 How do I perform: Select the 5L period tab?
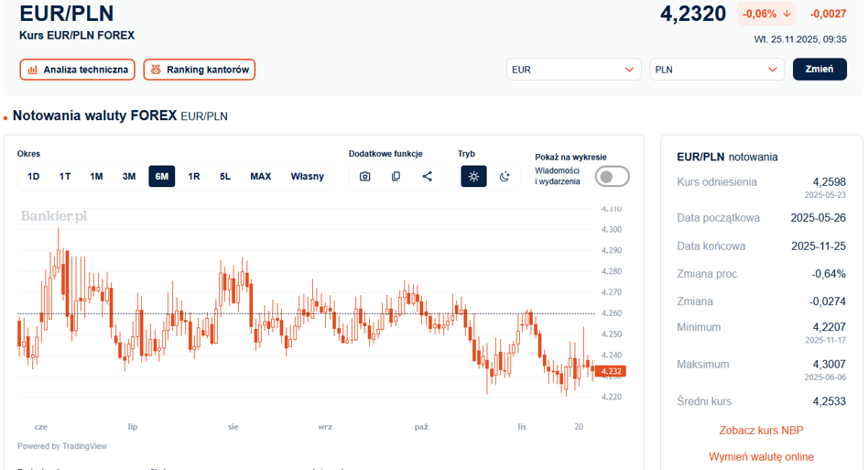pos(225,177)
